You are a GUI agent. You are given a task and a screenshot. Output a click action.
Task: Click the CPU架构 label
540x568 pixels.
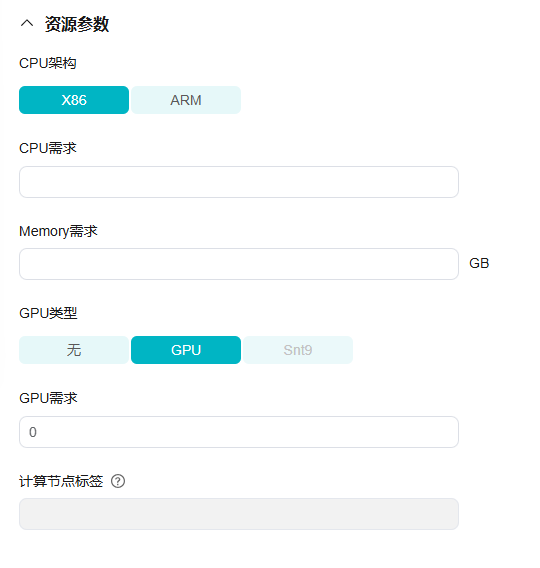click(x=48, y=63)
